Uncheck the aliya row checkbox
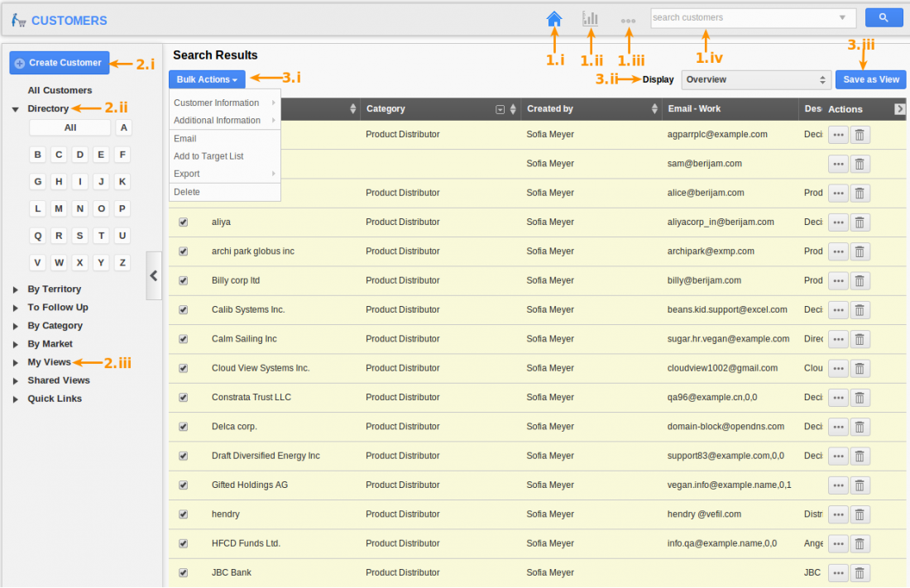This screenshot has width=910, height=588. click(184, 222)
